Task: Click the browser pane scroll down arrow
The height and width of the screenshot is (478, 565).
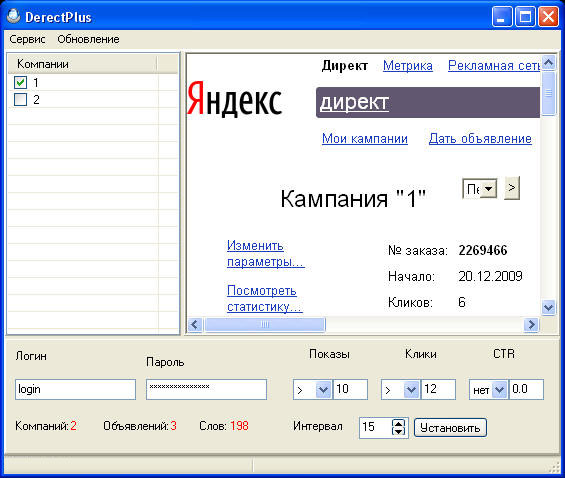Action: click(x=548, y=307)
